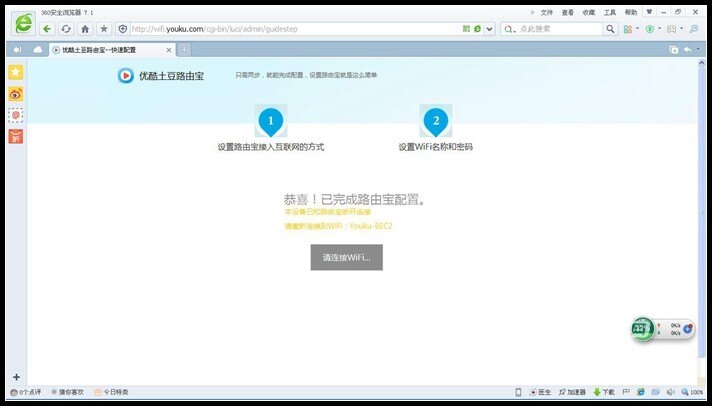Open the yellow star favorites sidebar icon
The width and height of the screenshot is (712, 406).
click(x=16, y=73)
